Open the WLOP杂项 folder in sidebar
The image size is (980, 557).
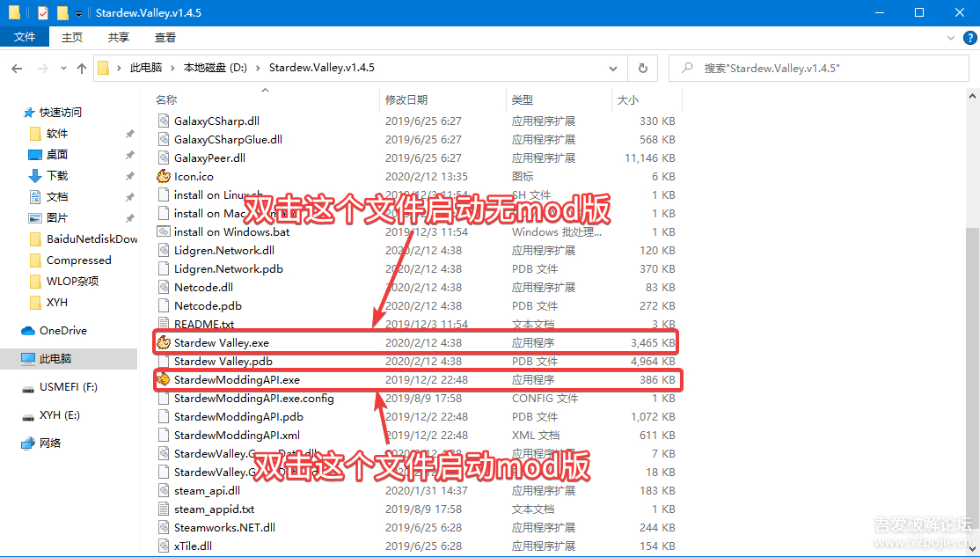pos(72,281)
